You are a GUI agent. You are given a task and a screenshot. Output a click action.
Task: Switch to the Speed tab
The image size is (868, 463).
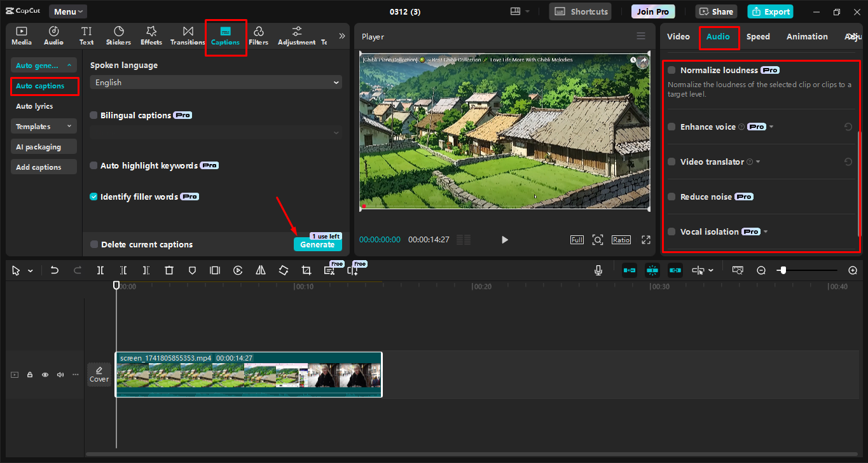coord(758,36)
